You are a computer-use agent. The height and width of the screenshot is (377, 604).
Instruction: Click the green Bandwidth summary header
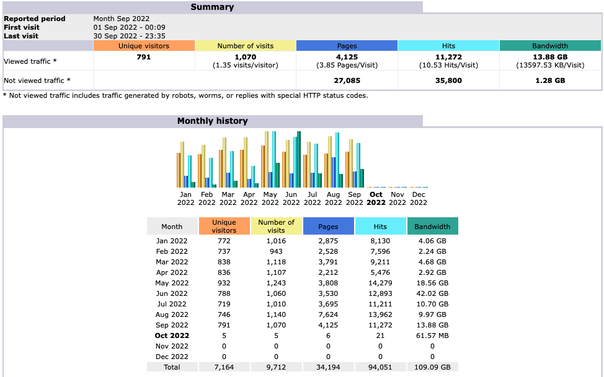pos(550,46)
